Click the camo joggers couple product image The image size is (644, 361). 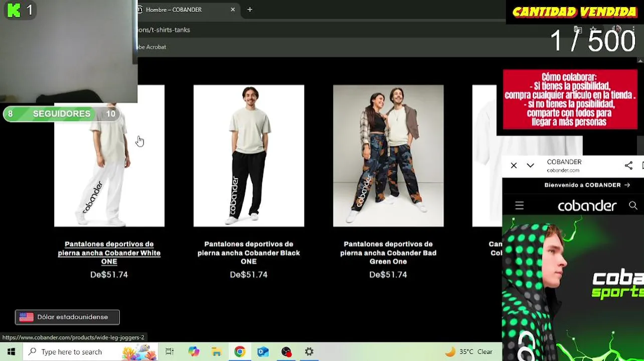pos(388,155)
